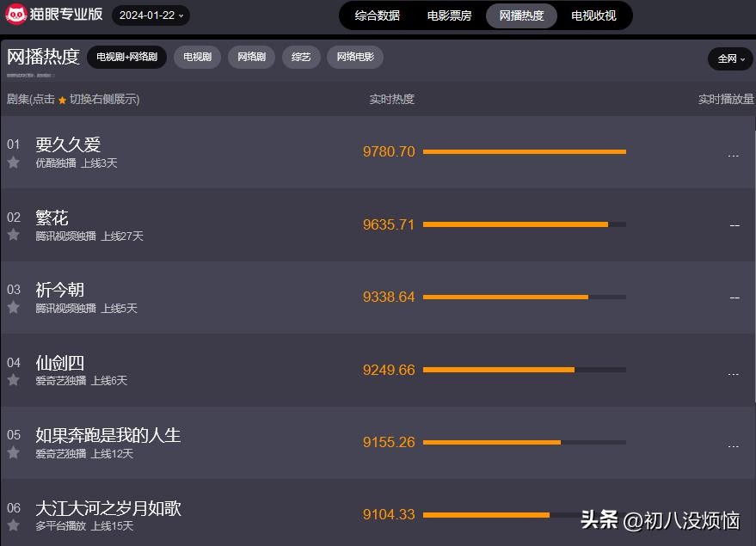Toggle star for 大江大河之岁月如歌
This screenshot has width=756, height=546.
(x=14, y=525)
